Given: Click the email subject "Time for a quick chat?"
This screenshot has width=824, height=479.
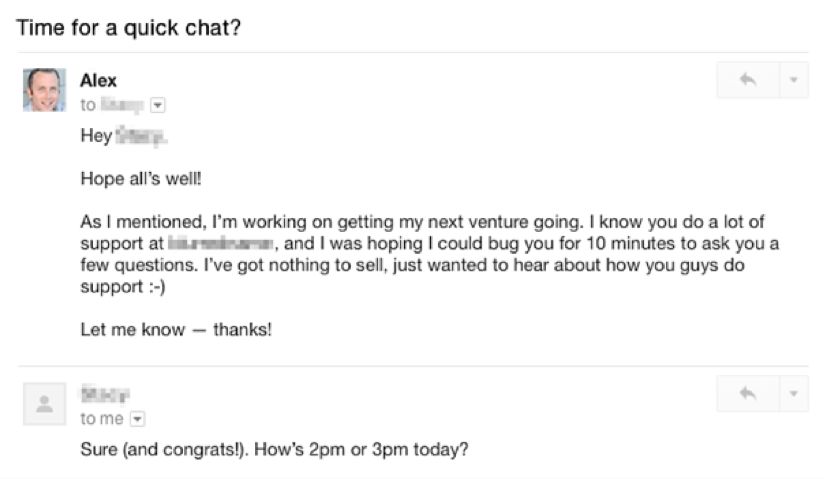Looking at the screenshot, I should (128, 27).
